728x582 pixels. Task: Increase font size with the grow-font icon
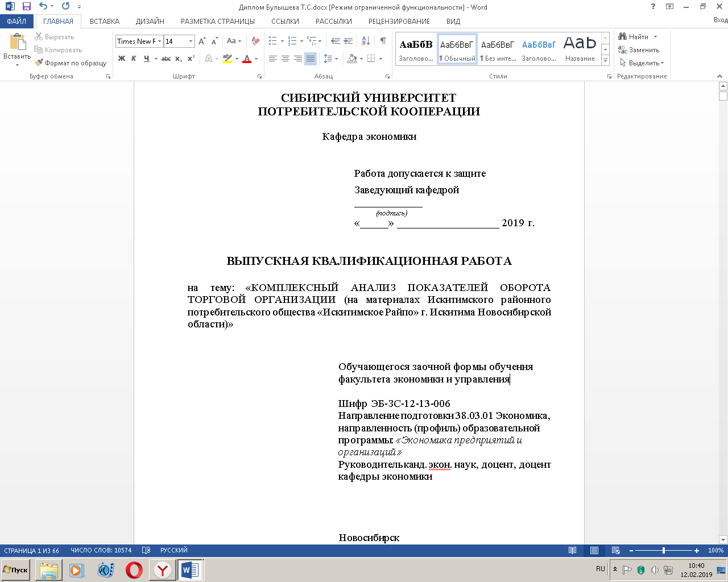coord(202,41)
